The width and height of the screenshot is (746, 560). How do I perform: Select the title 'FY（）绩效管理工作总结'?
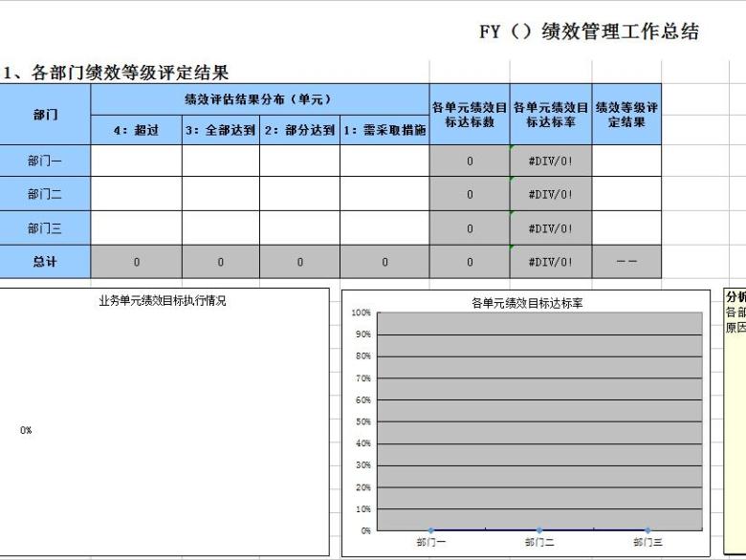589,32
